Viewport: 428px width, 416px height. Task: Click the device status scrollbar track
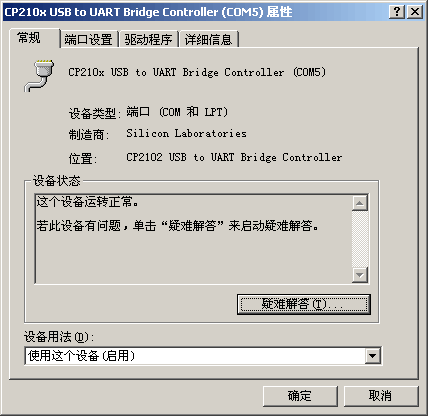pos(360,239)
